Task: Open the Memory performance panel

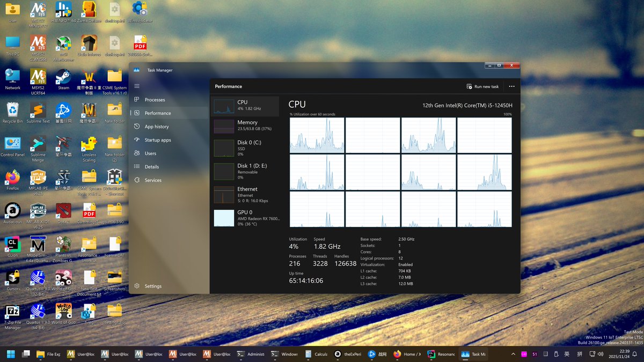Action: [245, 125]
